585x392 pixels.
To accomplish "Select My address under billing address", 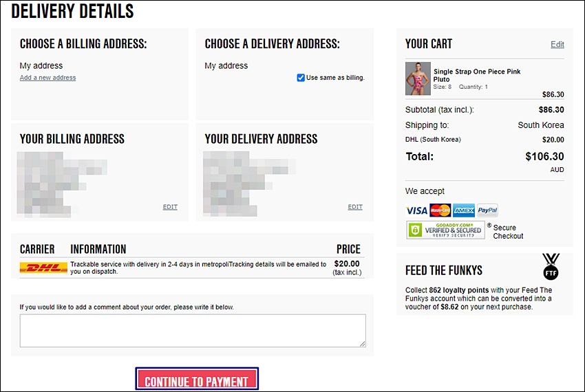I will 41,65.
